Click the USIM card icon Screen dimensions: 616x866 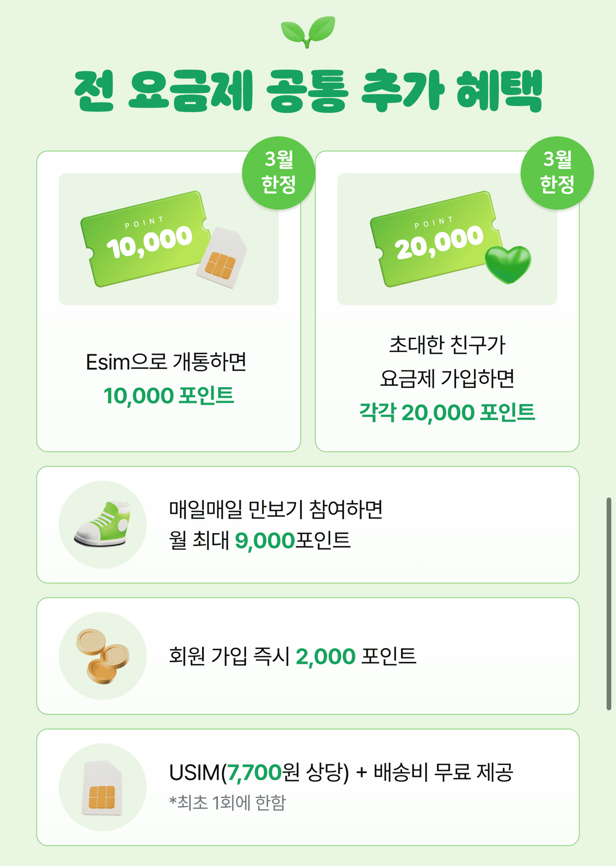tap(103, 788)
